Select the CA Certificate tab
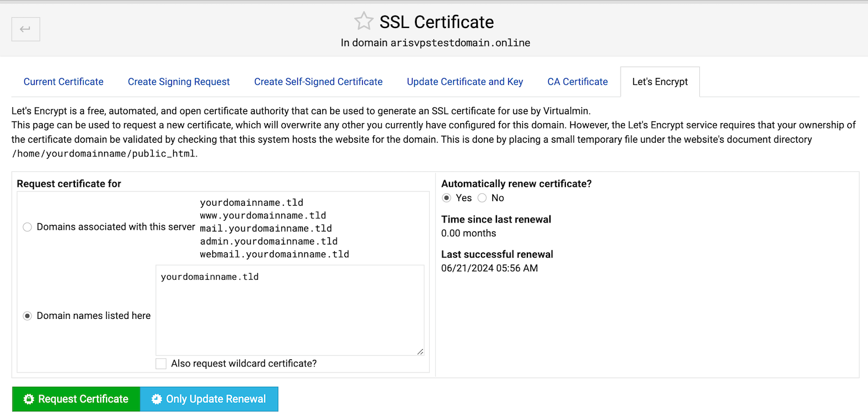The image size is (868, 420). point(577,82)
